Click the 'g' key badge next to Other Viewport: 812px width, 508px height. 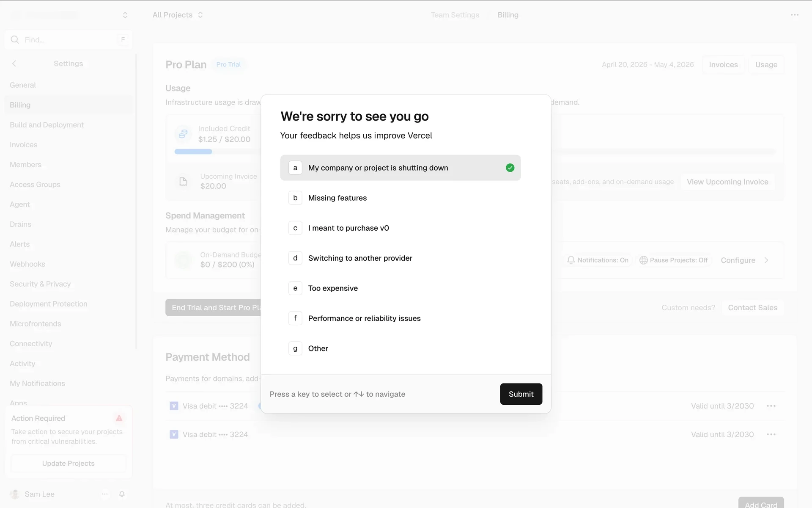click(x=295, y=348)
